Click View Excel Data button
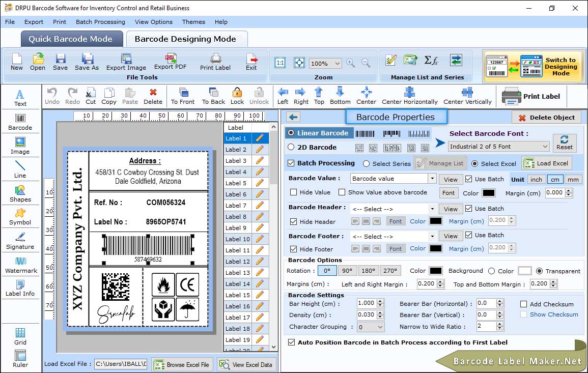The width and height of the screenshot is (588, 373). coord(246,364)
